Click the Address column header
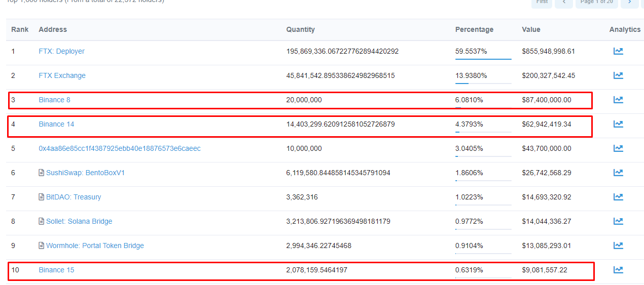This screenshot has height=285, width=644. (x=53, y=29)
